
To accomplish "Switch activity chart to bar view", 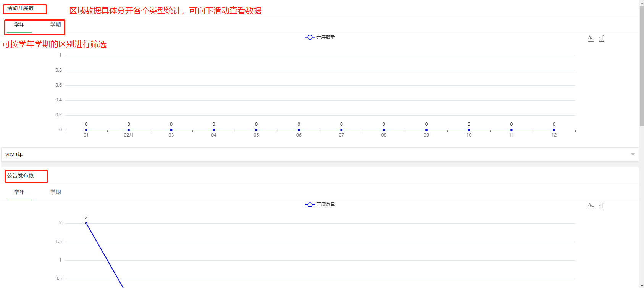I will pos(602,39).
